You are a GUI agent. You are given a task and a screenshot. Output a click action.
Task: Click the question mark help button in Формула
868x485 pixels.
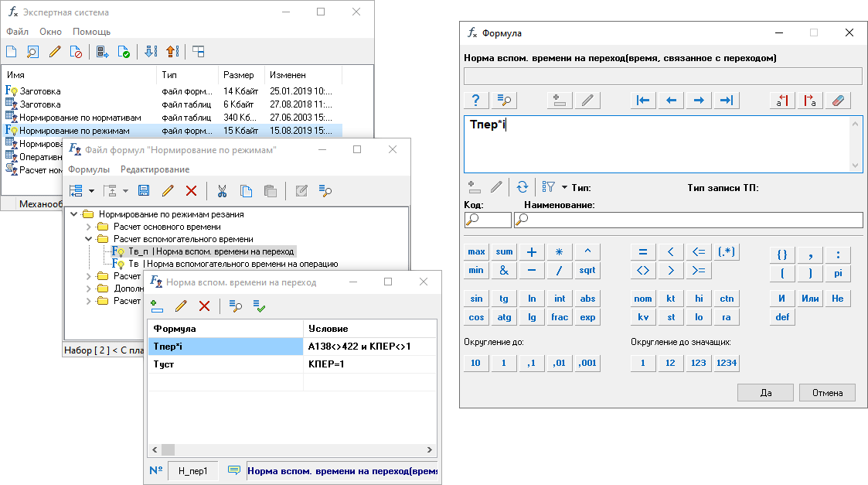pyautogui.click(x=476, y=100)
